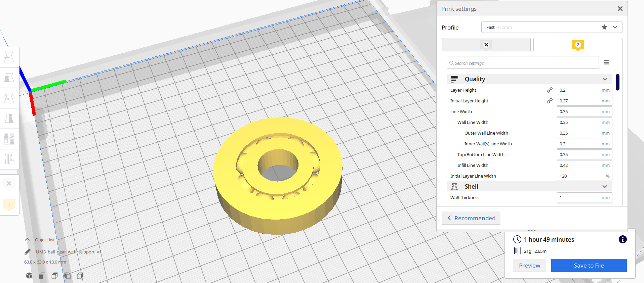Go back to Recommended settings
644x283 pixels.
pos(471,218)
